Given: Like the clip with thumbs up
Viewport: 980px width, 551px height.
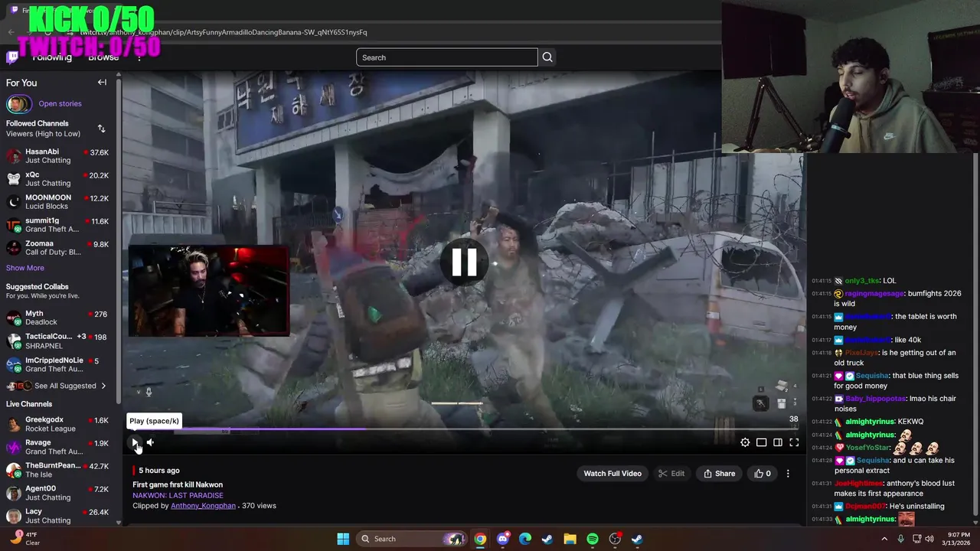Looking at the screenshot, I should pos(763,474).
